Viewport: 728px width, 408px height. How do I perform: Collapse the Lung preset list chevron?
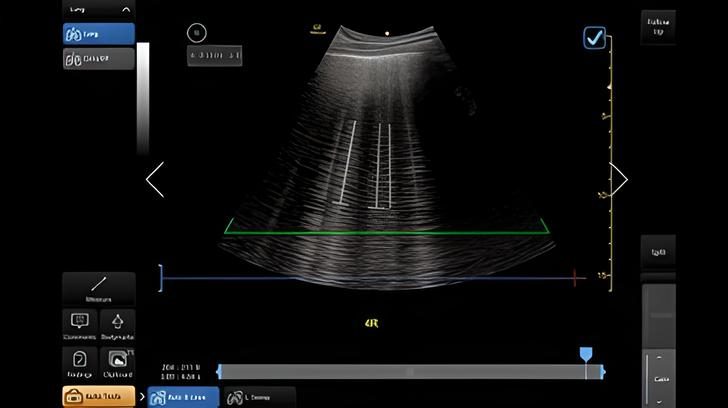(x=126, y=10)
